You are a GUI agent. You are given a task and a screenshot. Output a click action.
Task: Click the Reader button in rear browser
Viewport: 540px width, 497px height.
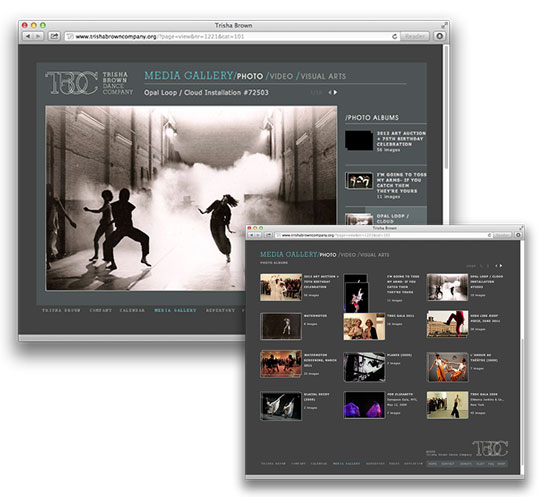415,36
